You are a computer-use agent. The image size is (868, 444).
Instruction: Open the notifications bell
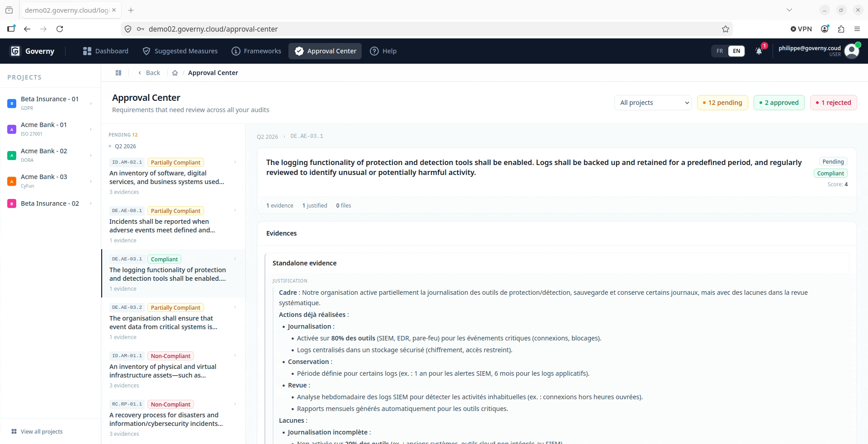[x=759, y=51]
